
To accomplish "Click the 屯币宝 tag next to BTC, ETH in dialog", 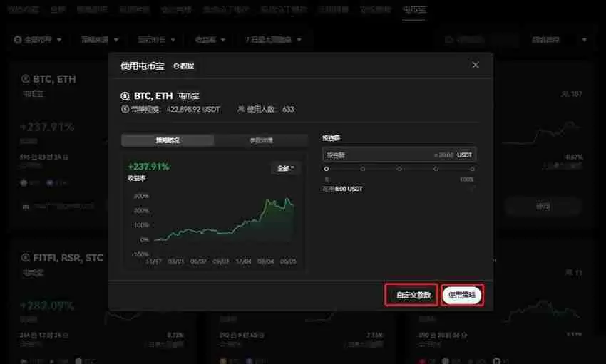I will [188, 95].
